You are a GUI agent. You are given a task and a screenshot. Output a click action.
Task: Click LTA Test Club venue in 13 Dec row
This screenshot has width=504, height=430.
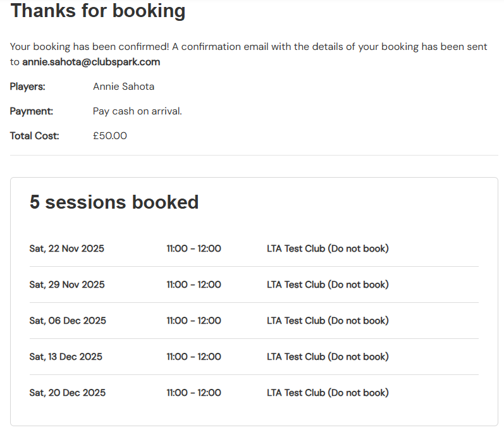328,357
